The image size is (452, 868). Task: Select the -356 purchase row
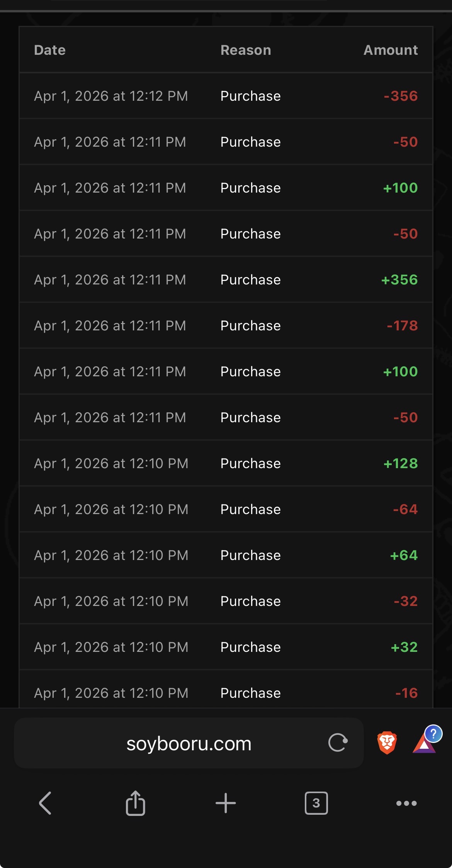(226, 96)
